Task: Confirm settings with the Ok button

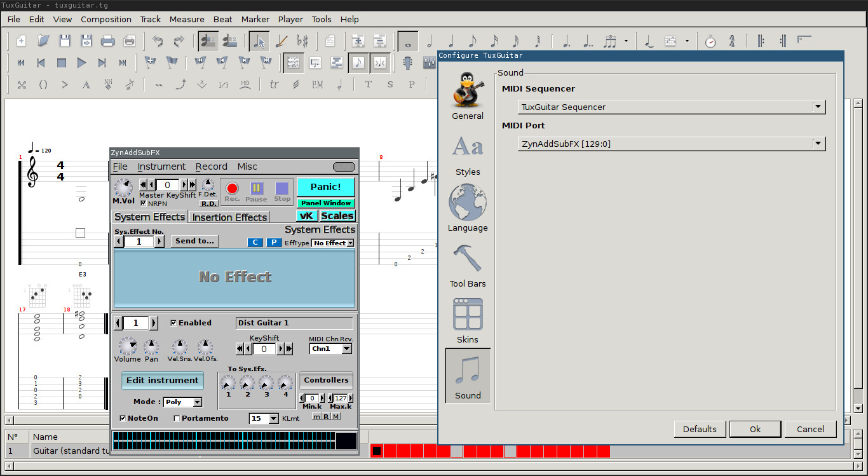Action: 755,429
